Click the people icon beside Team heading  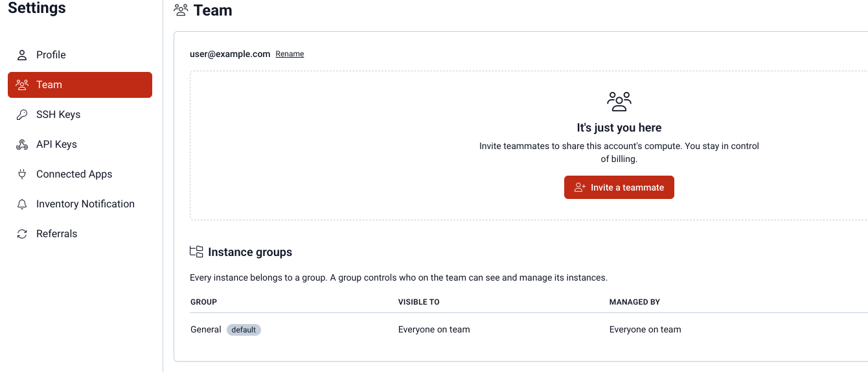point(181,10)
